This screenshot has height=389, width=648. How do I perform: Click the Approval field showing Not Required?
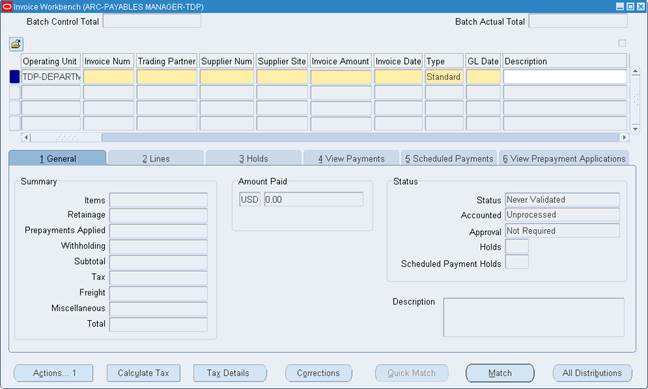[562, 231]
